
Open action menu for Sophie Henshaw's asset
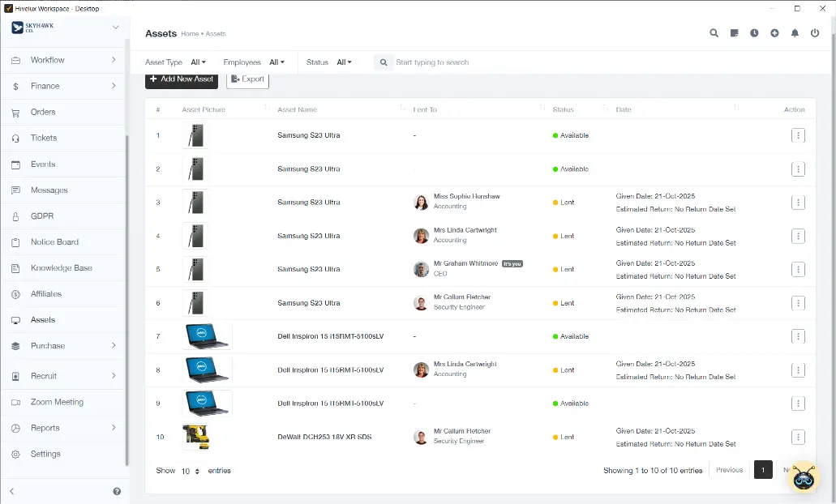coord(798,203)
